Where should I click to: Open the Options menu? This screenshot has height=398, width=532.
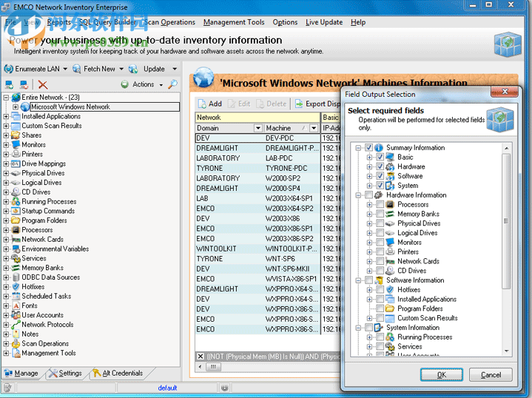(x=285, y=22)
